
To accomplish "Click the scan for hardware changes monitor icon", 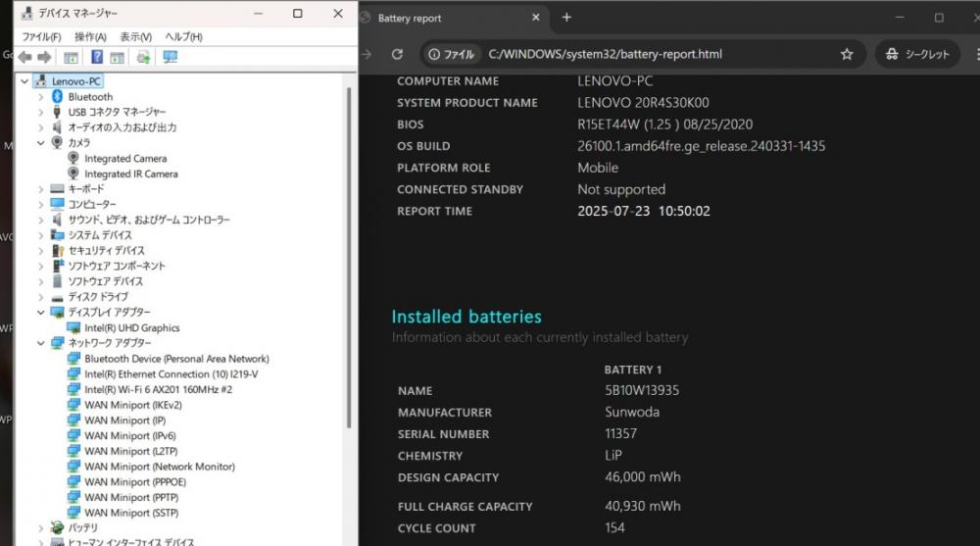I will [170, 57].
